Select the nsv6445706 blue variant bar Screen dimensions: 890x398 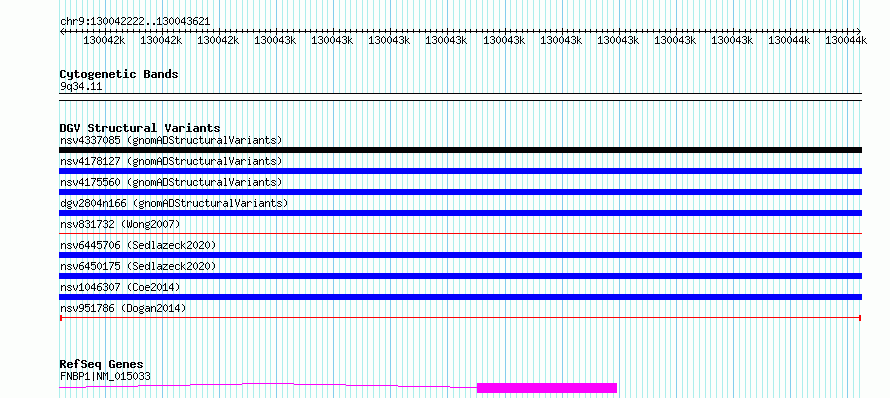coord(460,255)
